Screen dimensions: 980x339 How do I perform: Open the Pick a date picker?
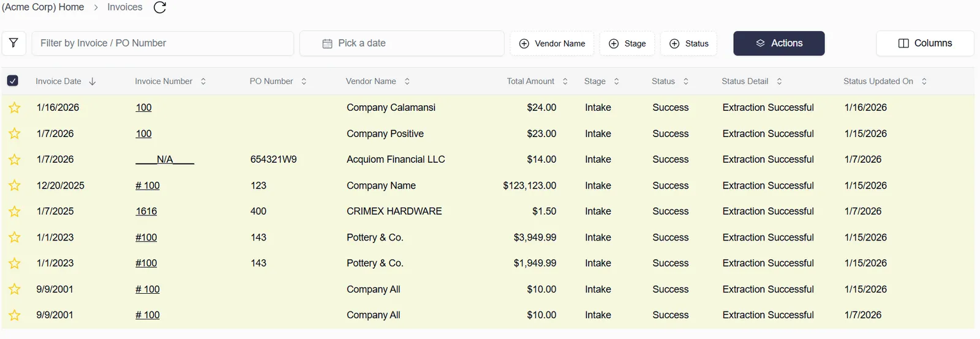tap(402, 43)
